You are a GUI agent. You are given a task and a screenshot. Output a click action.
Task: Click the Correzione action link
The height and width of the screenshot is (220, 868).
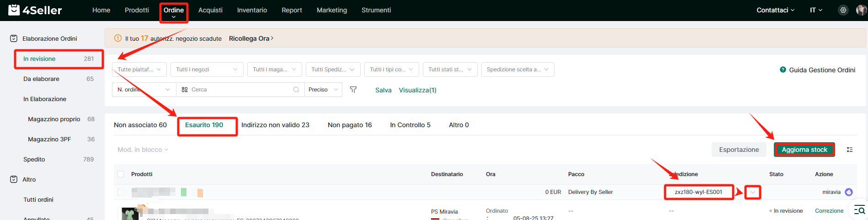(x=829, y=211)
